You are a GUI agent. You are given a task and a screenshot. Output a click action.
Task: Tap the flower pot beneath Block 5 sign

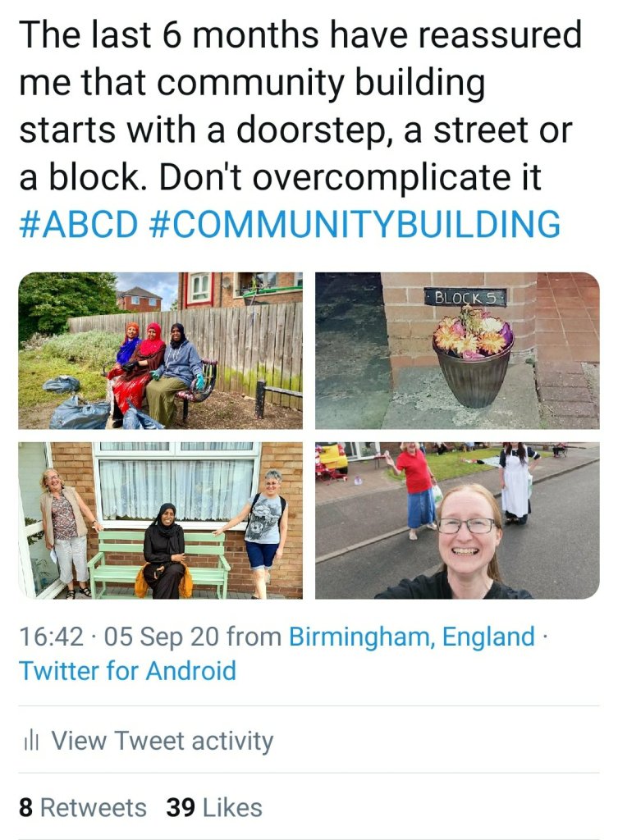[x=474, y=359]
